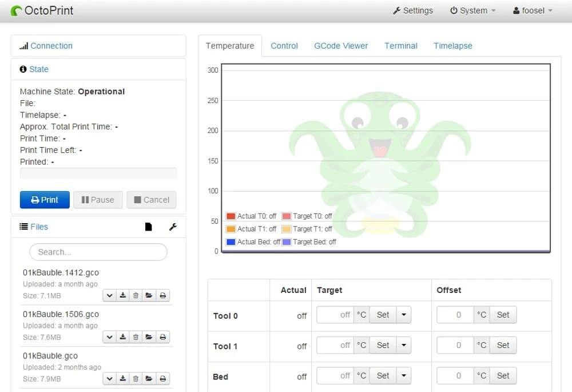572x392 pixels.
Task: Expand details of 01kBauble.1506.gco
Action: (109, 337)
